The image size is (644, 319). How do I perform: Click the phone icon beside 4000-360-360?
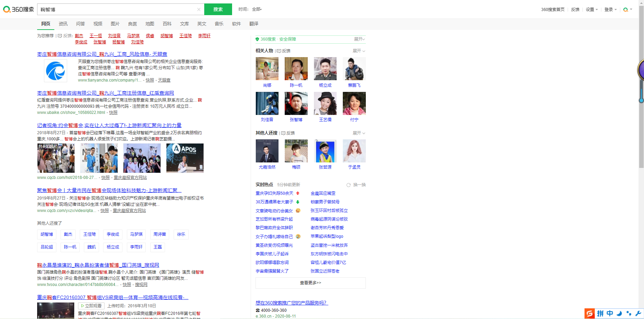[258, 310]
